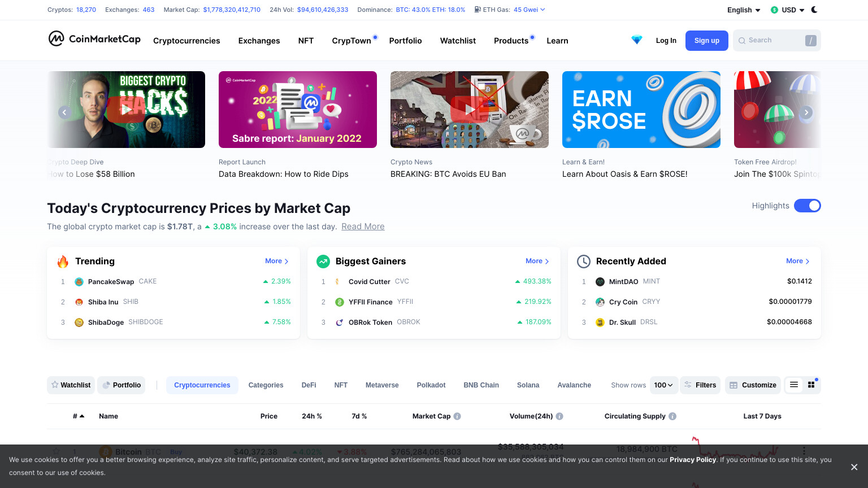This screenshot has height=488, width=868.
Task: Click the CoinMarketCap logo
Action: point(94,38)
